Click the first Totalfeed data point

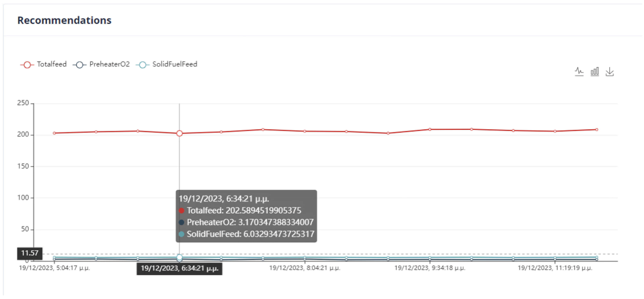pos(54,133)
